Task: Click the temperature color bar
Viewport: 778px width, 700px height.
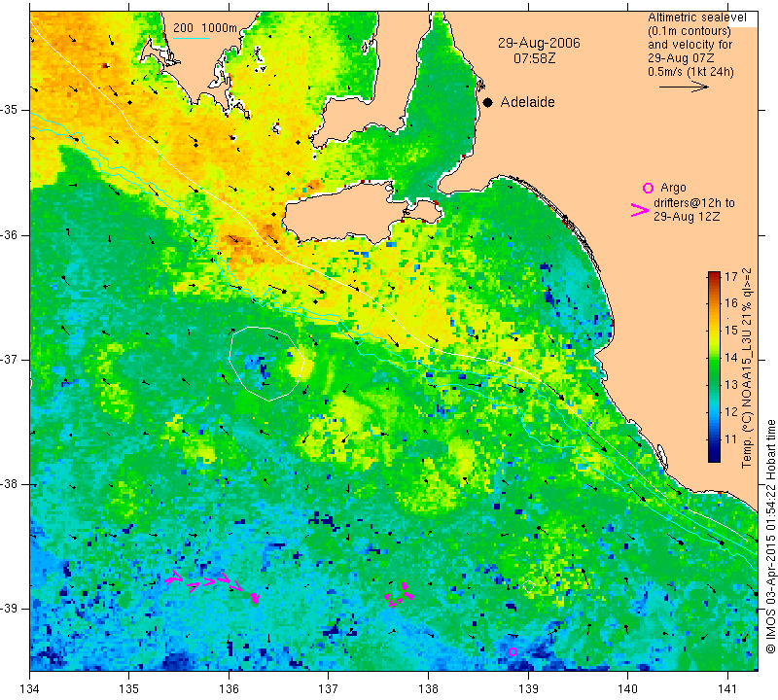Action: 714,367
